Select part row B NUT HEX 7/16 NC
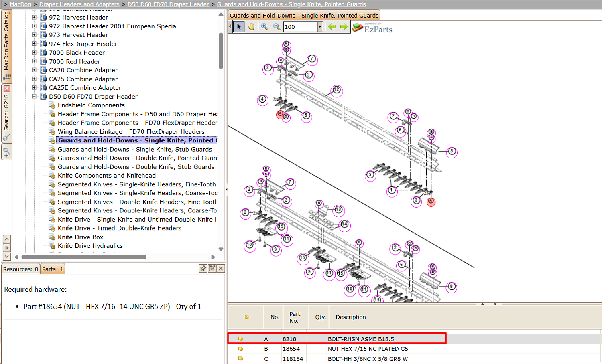The height and width of the screenshot is (364, 602). [x=415, y=349]
